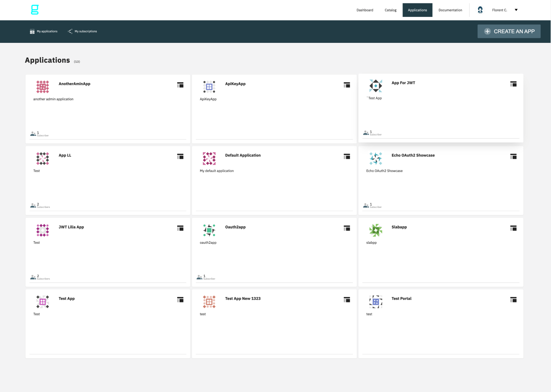
Task: Click the user avatar next to Florent C.
Action: coord(480,10)
